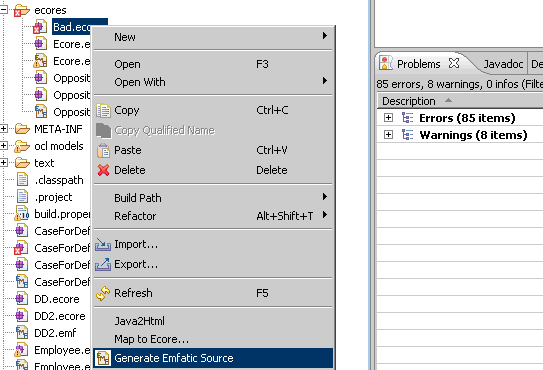Choose Generate Emfatic Source from context menu
This screenshot has width=543, height=370.
coord(213,358)
